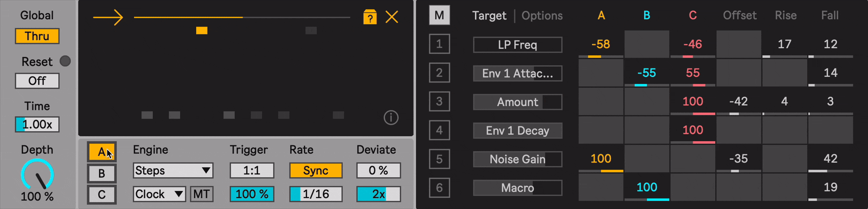Click the LP Freq target button
This screenshot has width=868, height=209.
click(x=517, y=45)
